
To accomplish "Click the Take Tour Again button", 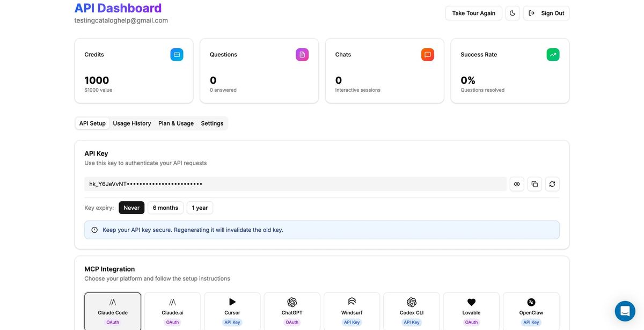I will tap(474, 13).
